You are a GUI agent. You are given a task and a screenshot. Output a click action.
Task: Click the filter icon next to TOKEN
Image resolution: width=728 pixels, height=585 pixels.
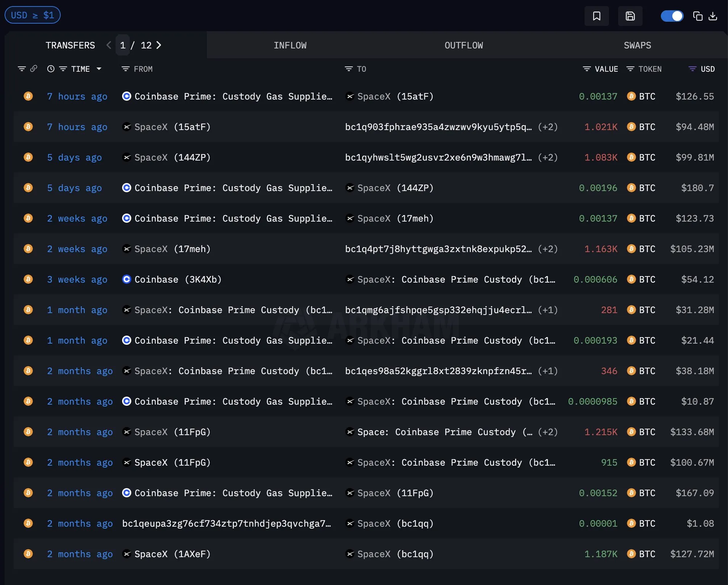(x=630, y=69)
